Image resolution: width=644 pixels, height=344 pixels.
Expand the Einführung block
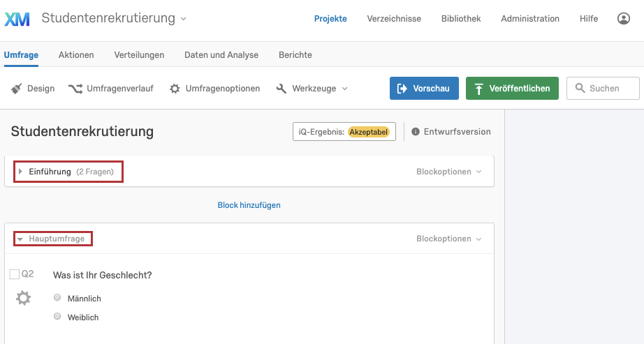(20, 172)
